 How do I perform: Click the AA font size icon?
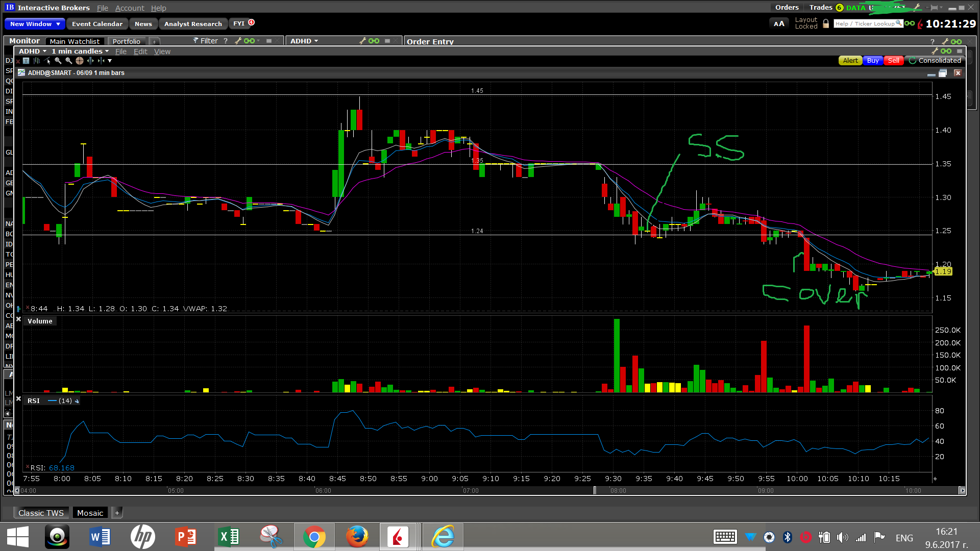(779, 23)
